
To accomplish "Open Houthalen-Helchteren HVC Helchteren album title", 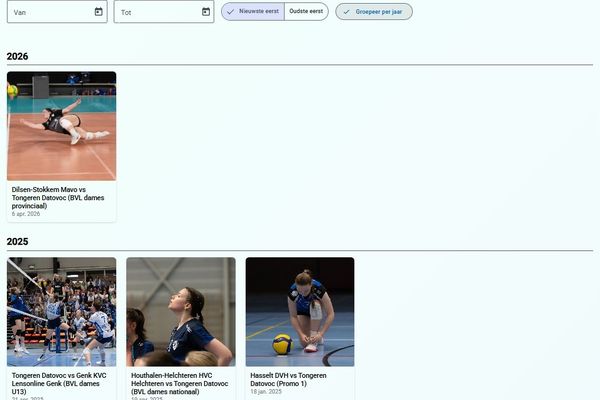I will [179, 384].
